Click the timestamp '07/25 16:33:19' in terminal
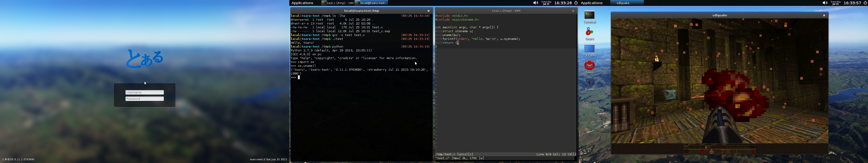This screenshot has height=163, width=868. pos(415,47)
